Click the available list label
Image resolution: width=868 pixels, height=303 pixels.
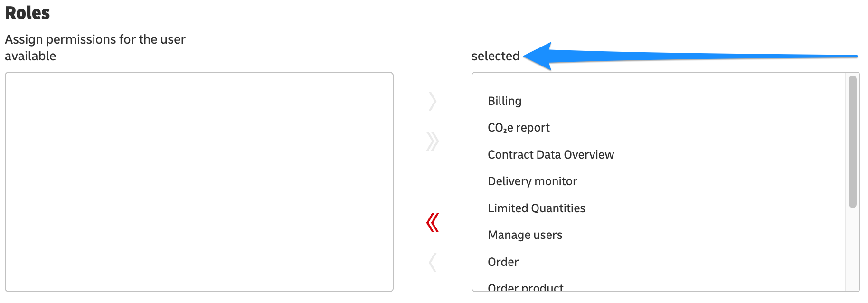[30, 56]
